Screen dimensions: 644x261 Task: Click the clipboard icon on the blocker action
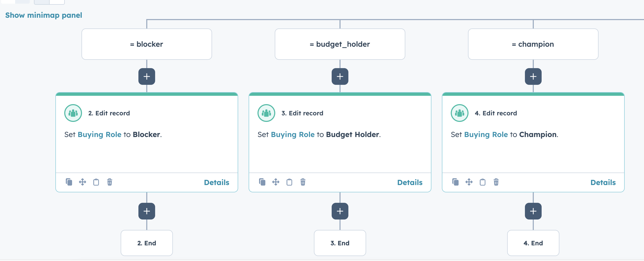96,182
